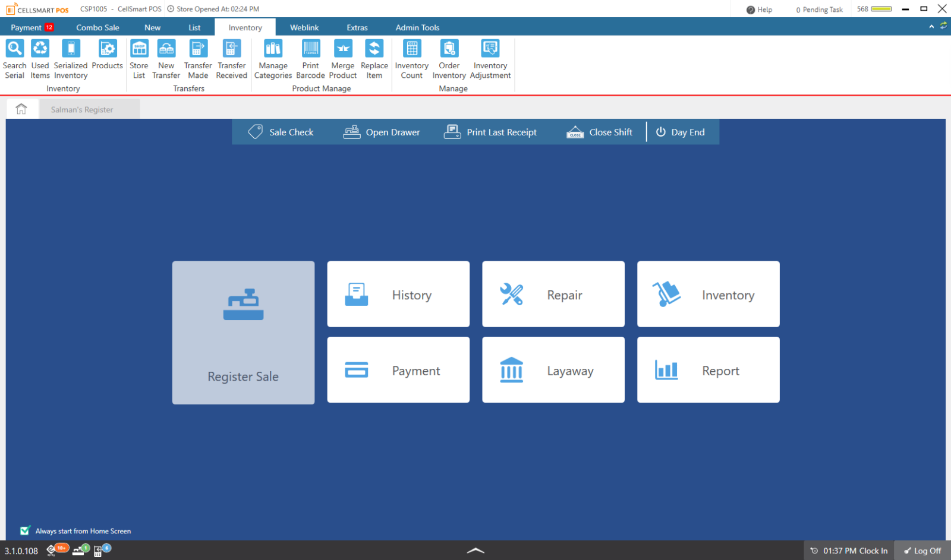Open the Combo Sale menu
Image resolution: width=951 pixels, height=560 pixels.
97,27
